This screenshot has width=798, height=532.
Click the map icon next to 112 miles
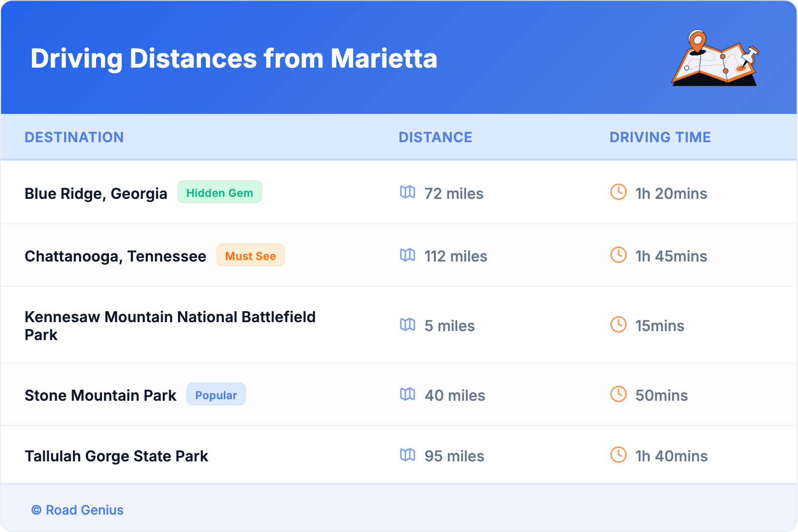point(407,255)
